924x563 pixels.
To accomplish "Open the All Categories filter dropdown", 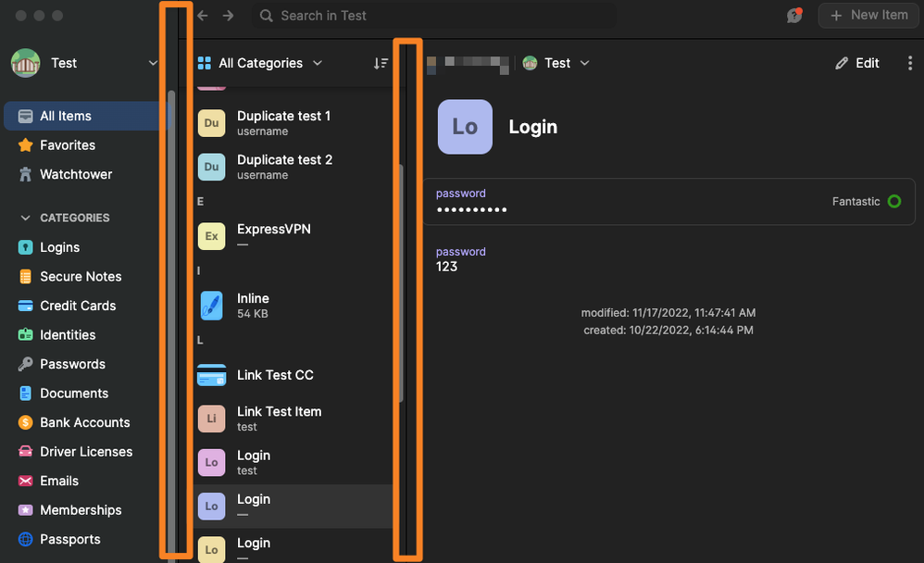I will pos(260,63).
